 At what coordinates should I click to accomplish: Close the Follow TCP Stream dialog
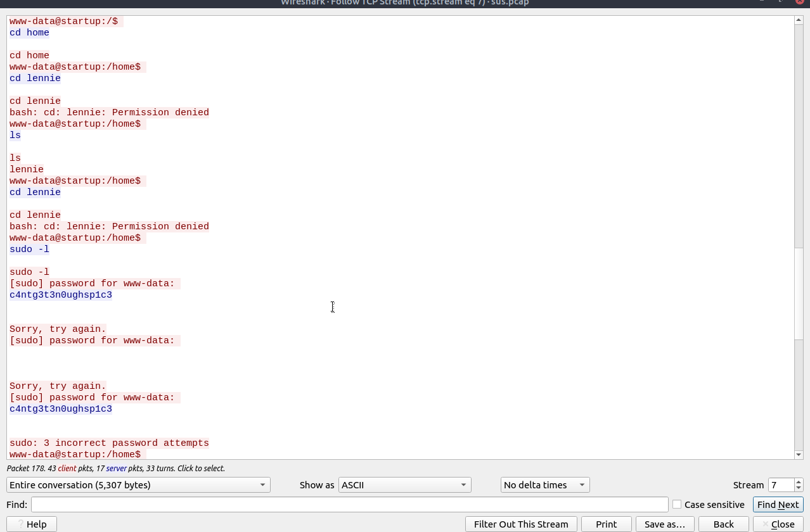click(x=778, y=524)
